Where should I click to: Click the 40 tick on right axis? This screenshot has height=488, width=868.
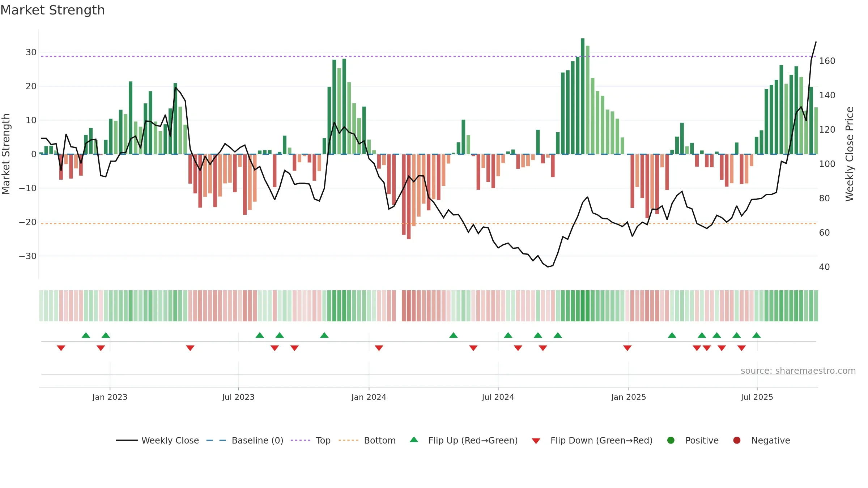824,267
